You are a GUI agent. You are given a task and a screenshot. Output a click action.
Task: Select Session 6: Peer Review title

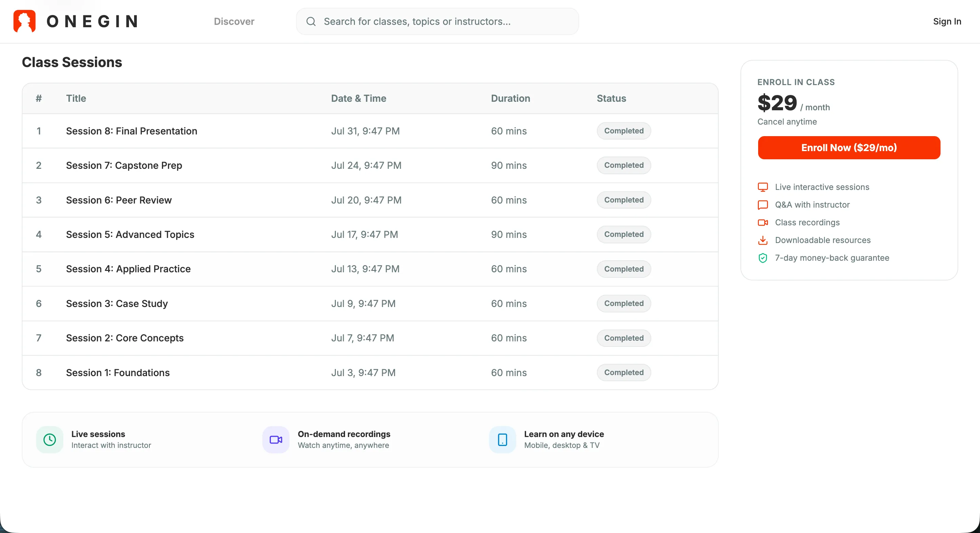[119, 200]
